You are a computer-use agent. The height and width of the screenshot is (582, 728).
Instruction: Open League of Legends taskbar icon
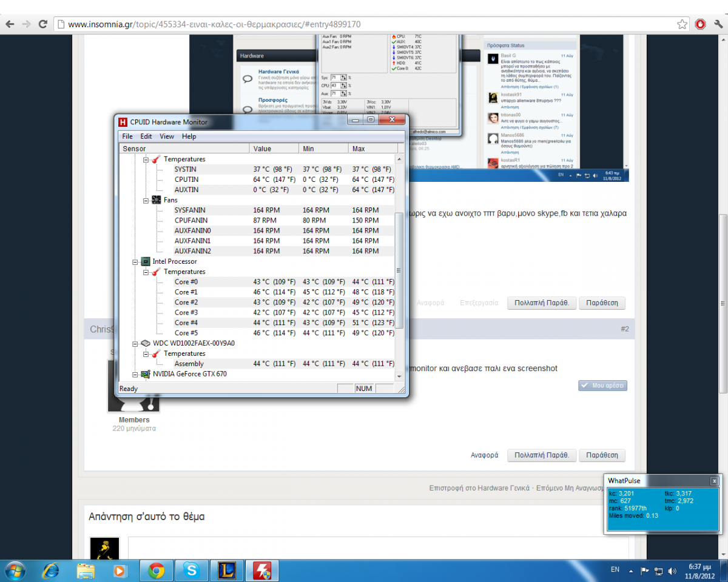pyautogui.click(x=226, y=570)
